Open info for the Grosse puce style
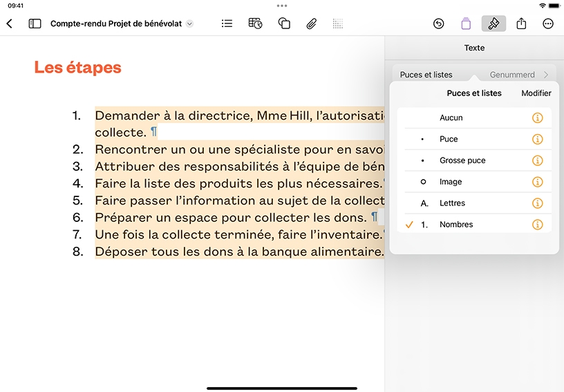The width and height of the screenshot is (564, 392). [537, 160]
